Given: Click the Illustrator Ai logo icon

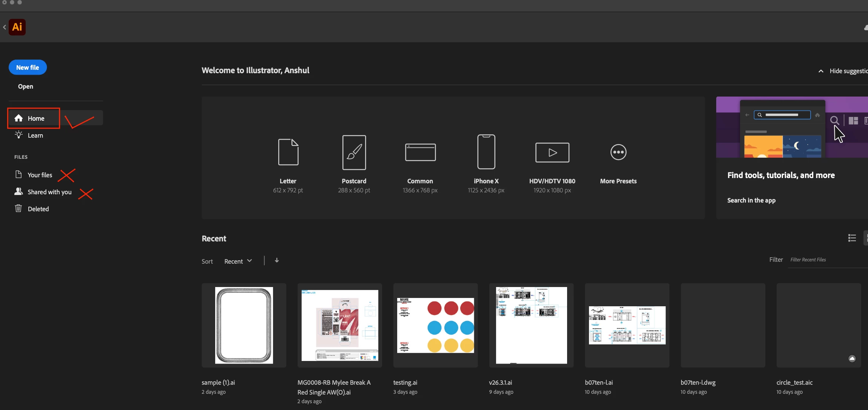Looking at the screenshot, I should coord(17,27).
